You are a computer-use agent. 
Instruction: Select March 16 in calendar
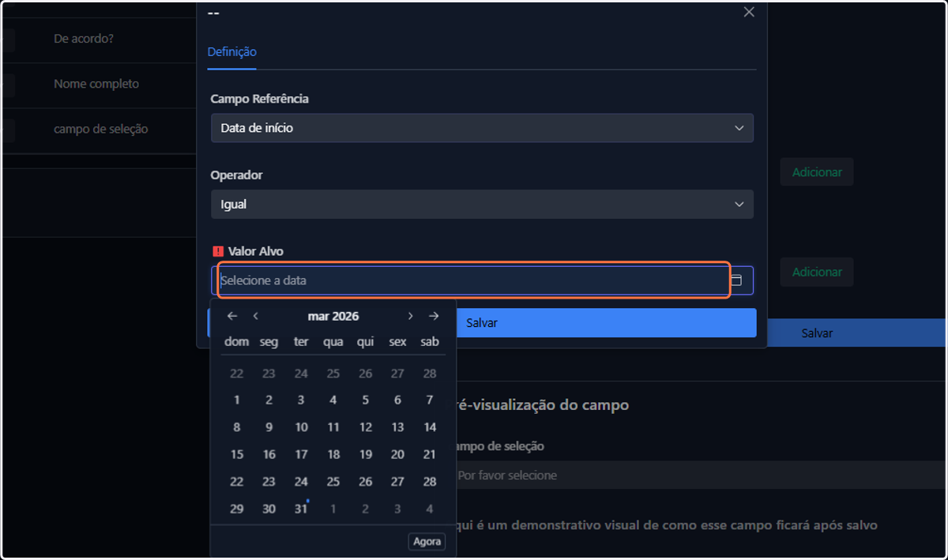(x=269, y=454)
